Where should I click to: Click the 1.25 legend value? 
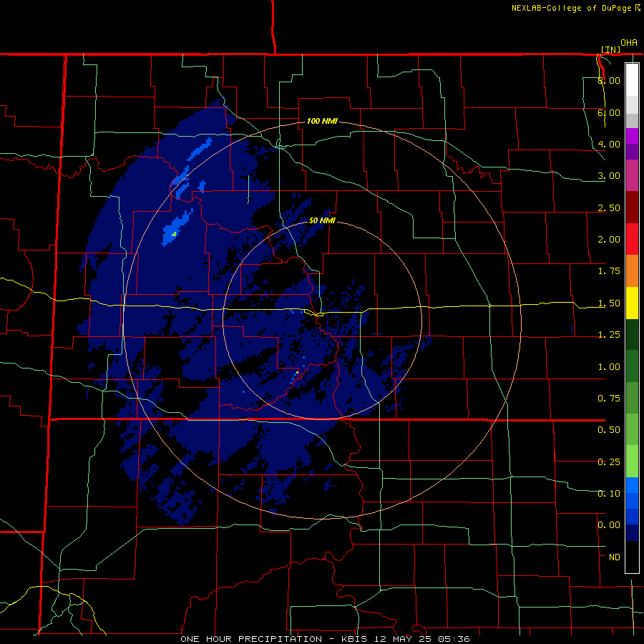click(609, 335)
